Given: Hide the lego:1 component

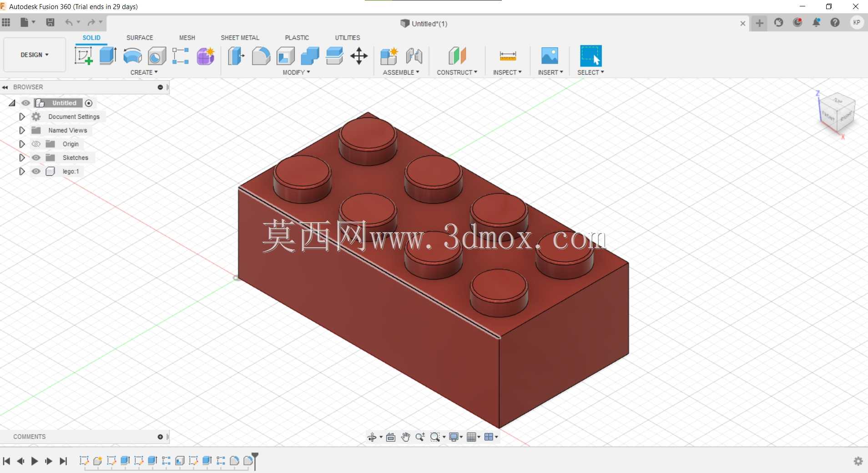Looking at the screenshot, I should [x=36, y=171].
